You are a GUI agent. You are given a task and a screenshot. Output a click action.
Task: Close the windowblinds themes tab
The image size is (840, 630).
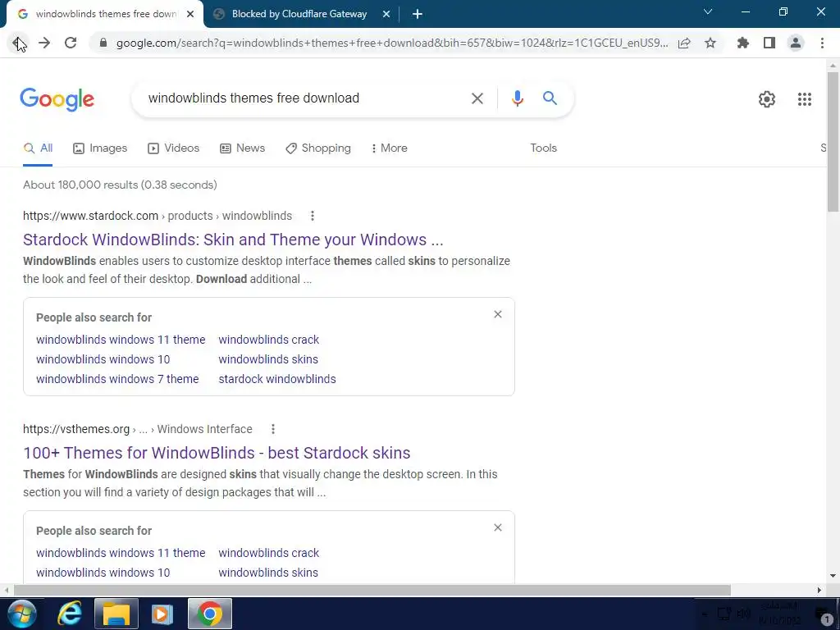point(190,15)
